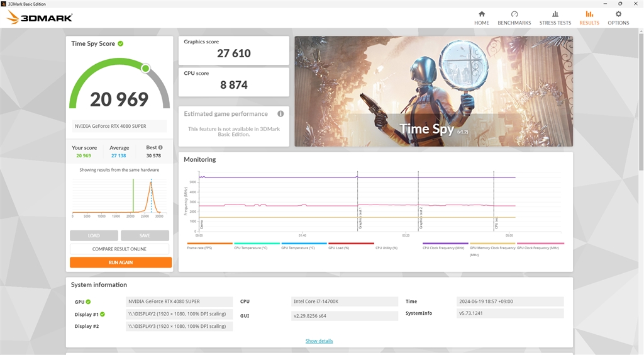The width and height of the screenshot is (644, 355).
Task: Click Your score value 20 969
Action: pyautogui.click(x=84, y=155)
